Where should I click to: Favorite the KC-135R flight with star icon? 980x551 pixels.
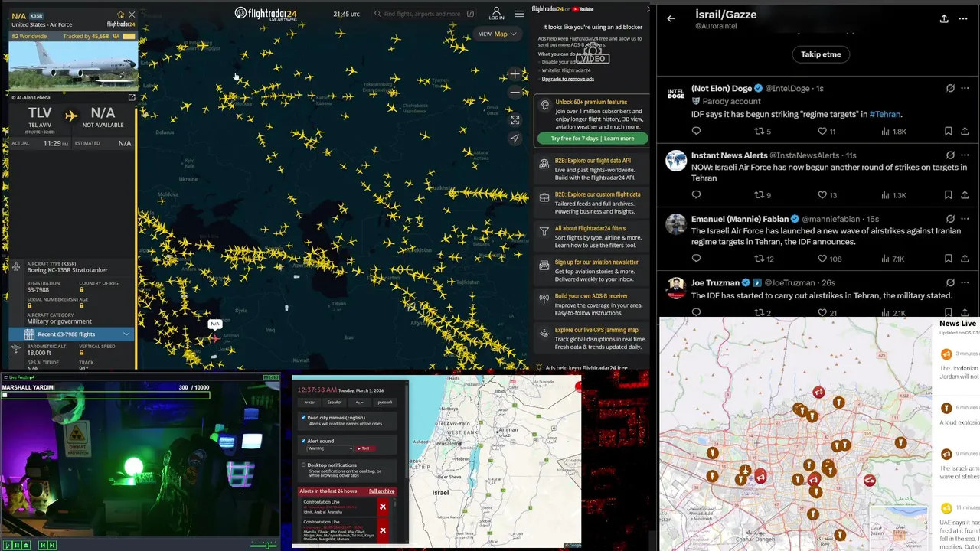click(x=120, y=15)
